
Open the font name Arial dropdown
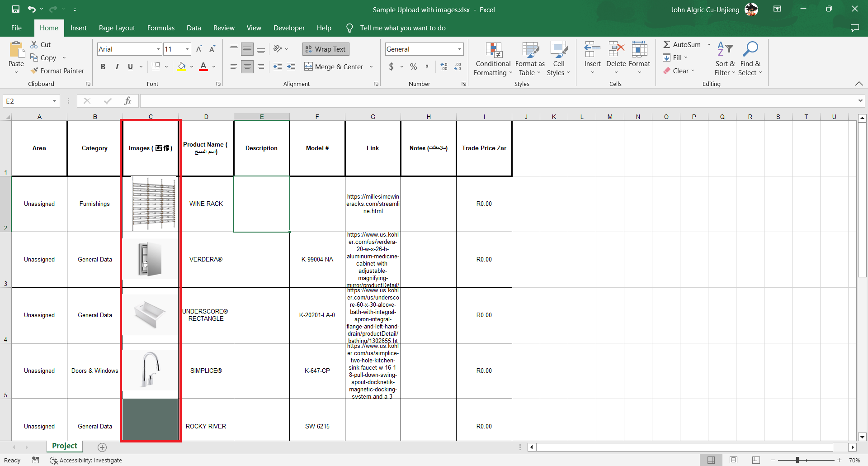point(158,49)
